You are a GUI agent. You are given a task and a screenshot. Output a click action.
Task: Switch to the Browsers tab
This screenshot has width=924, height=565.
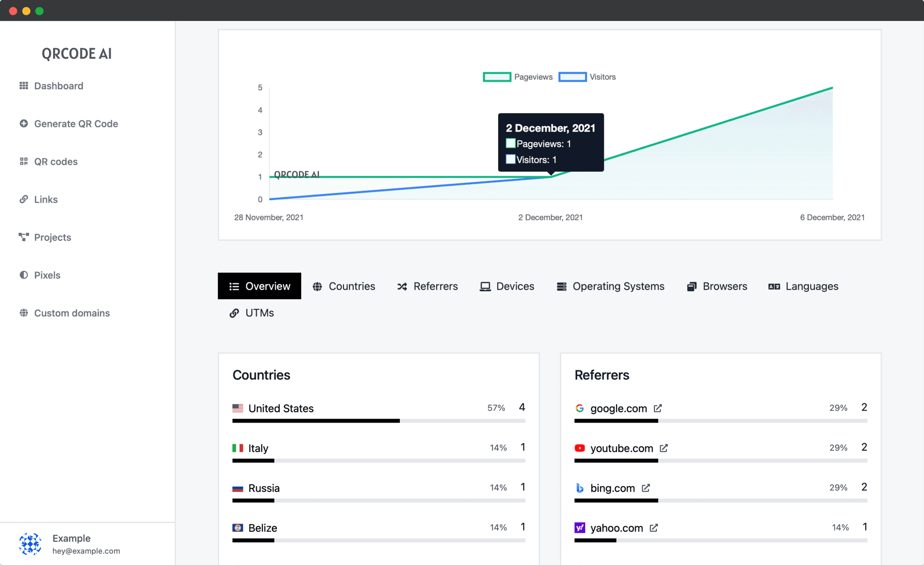(x=717, y=286)
